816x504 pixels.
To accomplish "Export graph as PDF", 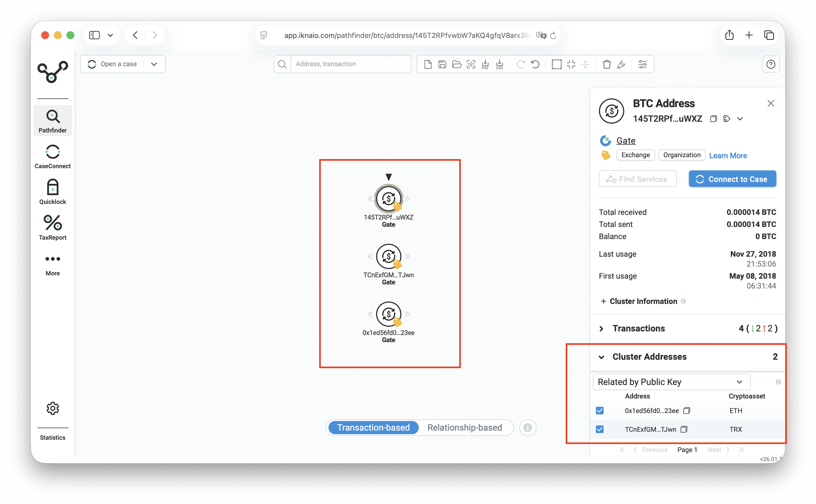I will click(x=485, y=64).
